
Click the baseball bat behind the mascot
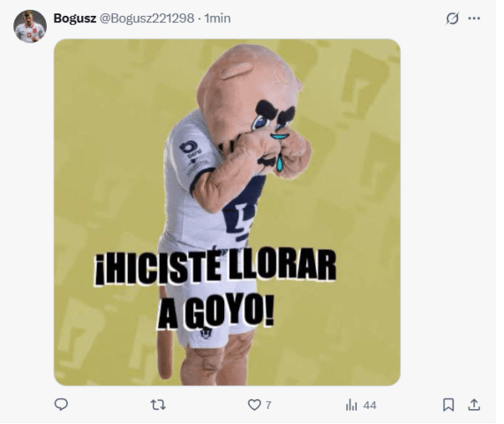pyautogui.click(x=166, y=333)
